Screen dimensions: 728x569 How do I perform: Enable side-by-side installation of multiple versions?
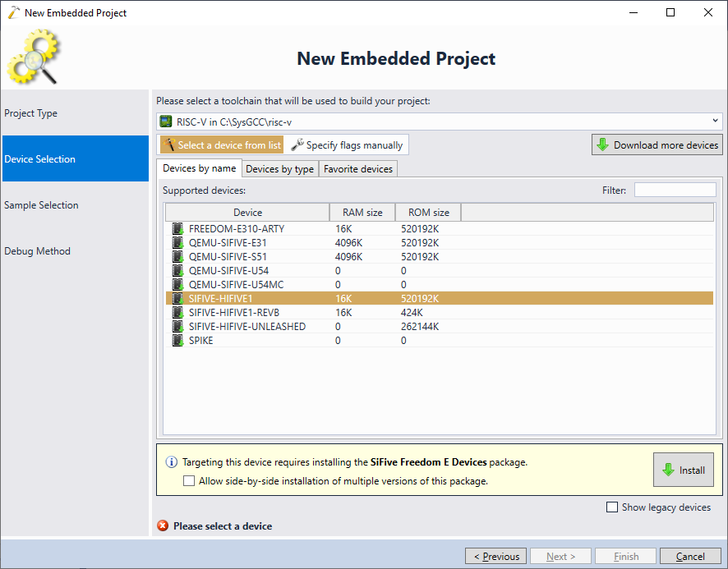tap(189, 481)
